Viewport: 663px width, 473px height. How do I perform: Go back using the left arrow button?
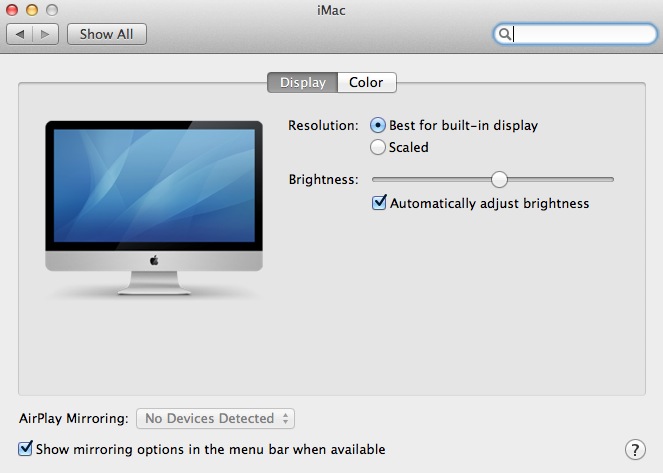point(19,34)
